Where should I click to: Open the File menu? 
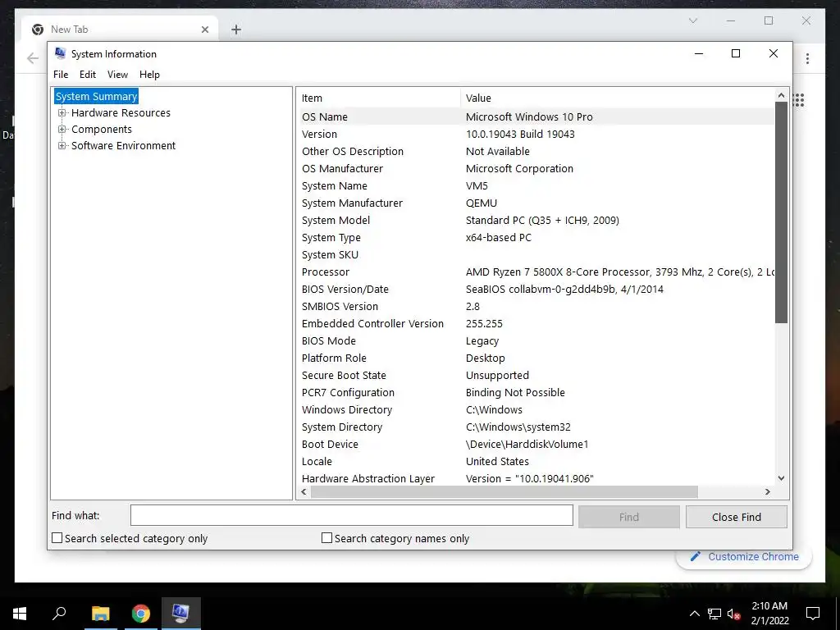(x=61, y=75)
